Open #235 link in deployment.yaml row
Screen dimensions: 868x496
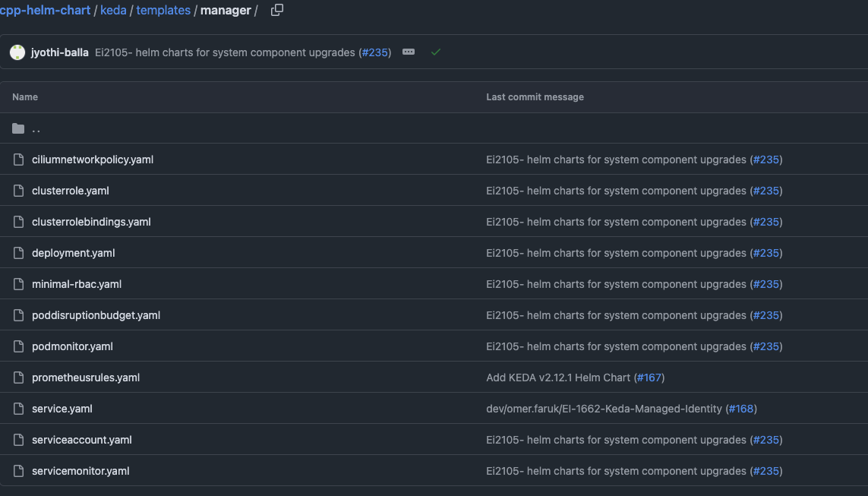[766, 253]
